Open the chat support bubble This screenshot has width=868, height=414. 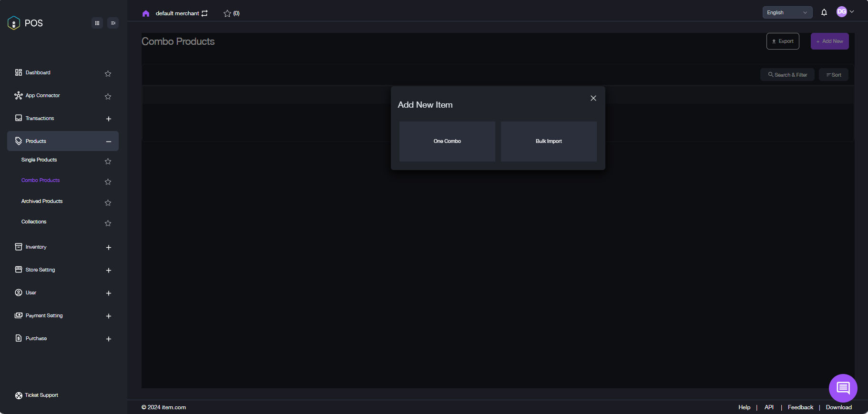coord(843,388)
